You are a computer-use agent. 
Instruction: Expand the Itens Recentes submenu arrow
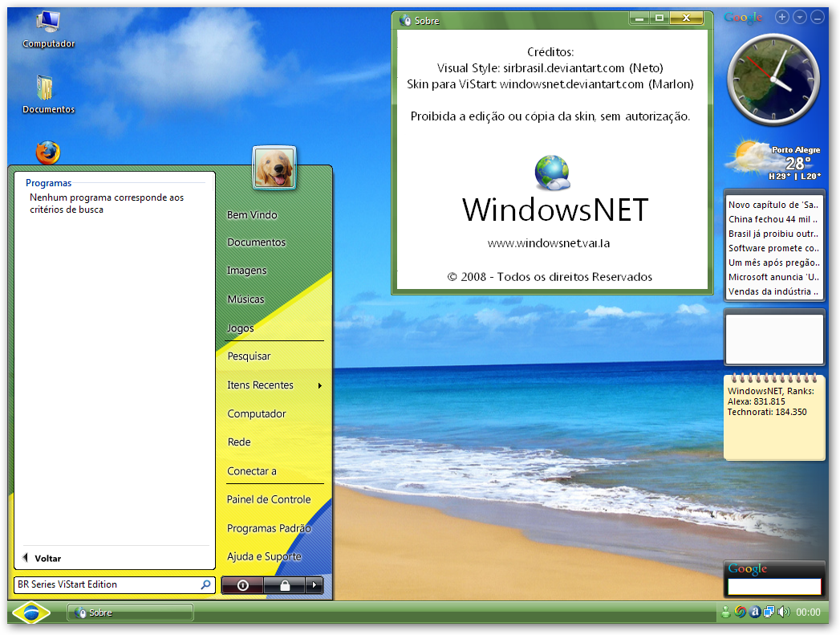320,385
